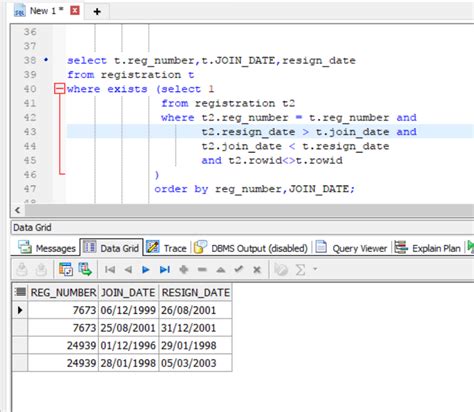Jump to the last record
This screenshot has height=412, width=474.
[x=165, y=269]
